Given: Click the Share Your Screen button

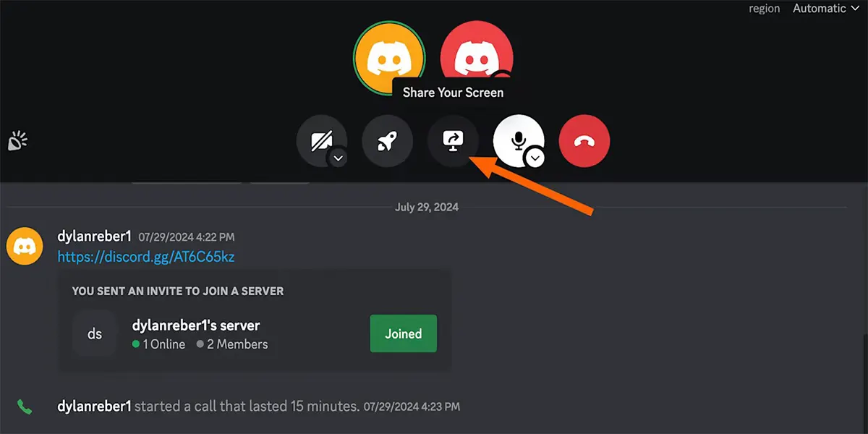Looking at the screenshot, I should pyautogui.click(x=453, y=140).
